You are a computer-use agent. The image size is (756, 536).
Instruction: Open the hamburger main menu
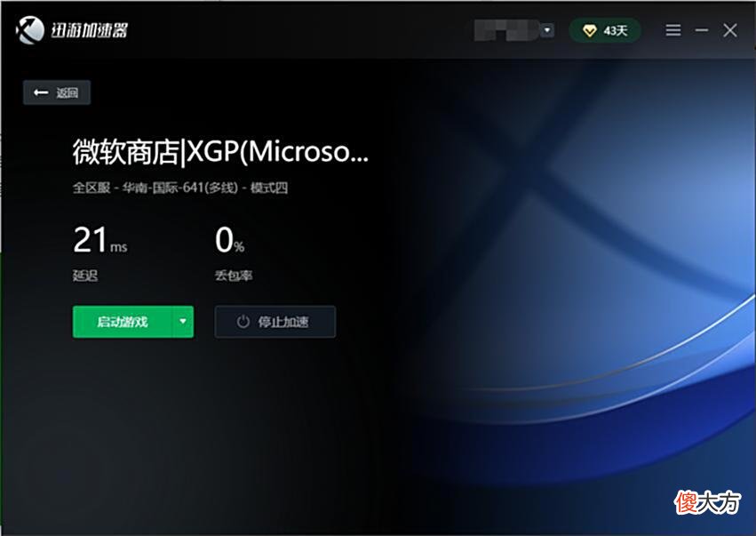(673, 30)
